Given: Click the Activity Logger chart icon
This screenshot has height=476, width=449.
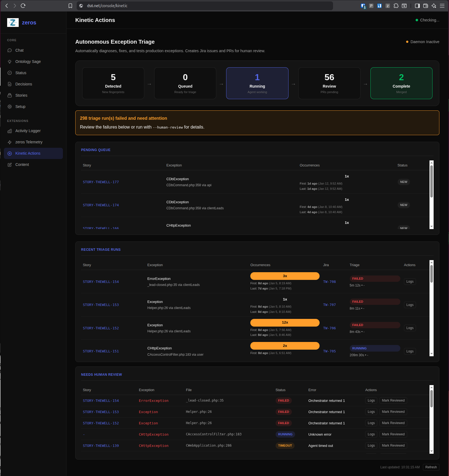Looking at the screenshot, I should [x=10, y=131].
